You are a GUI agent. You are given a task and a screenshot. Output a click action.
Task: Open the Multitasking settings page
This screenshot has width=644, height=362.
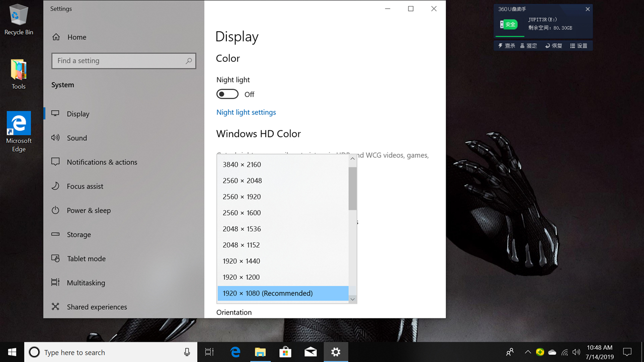tap(86, 283)
